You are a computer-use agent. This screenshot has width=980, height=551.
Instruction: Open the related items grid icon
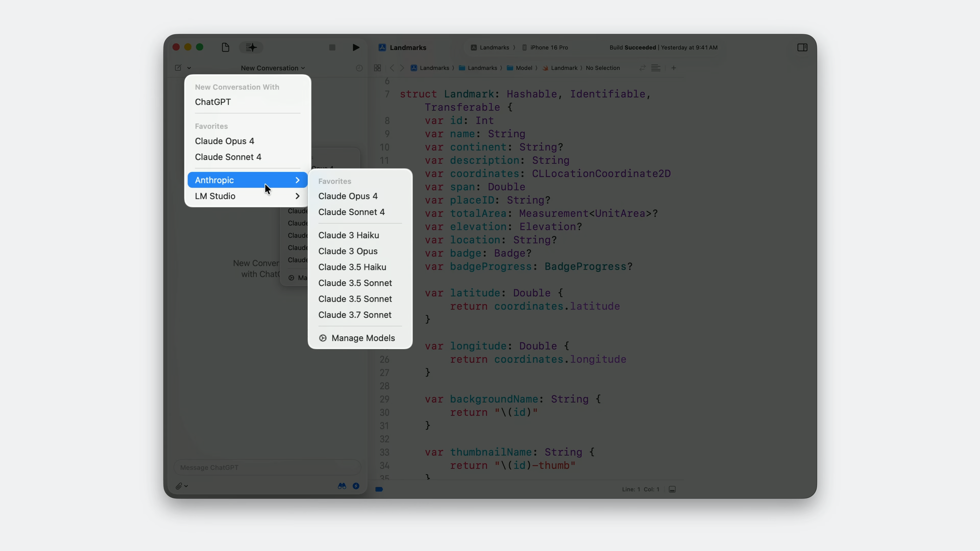[377, 68]
